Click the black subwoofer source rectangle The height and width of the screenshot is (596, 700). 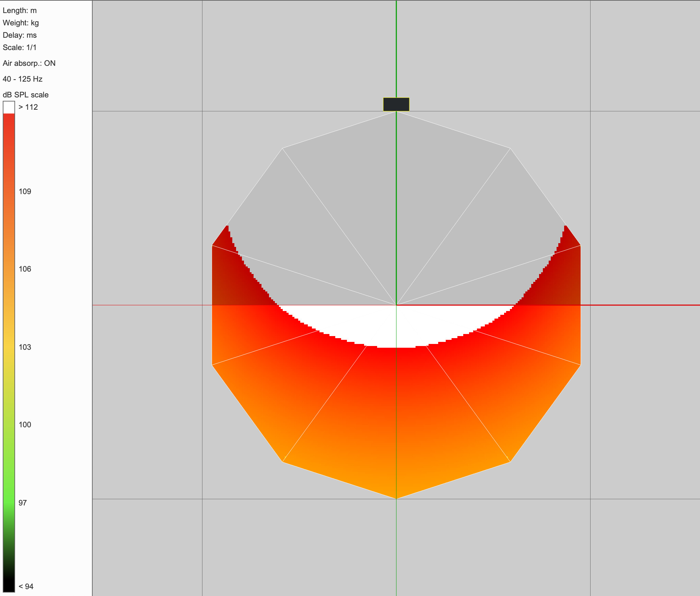396,104
